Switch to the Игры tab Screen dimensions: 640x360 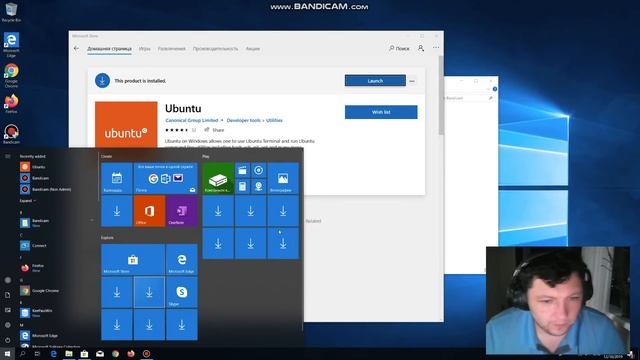coord(144,49)
